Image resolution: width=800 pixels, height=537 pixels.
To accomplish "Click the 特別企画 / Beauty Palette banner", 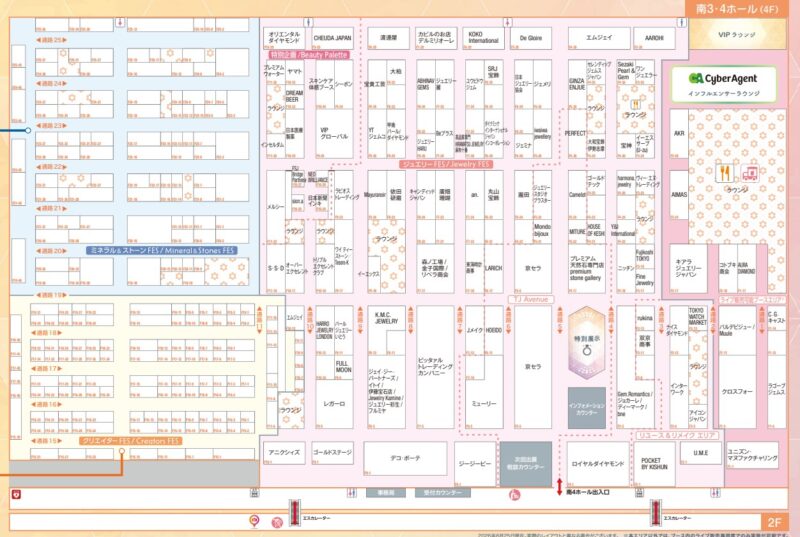I will (309, 55).
